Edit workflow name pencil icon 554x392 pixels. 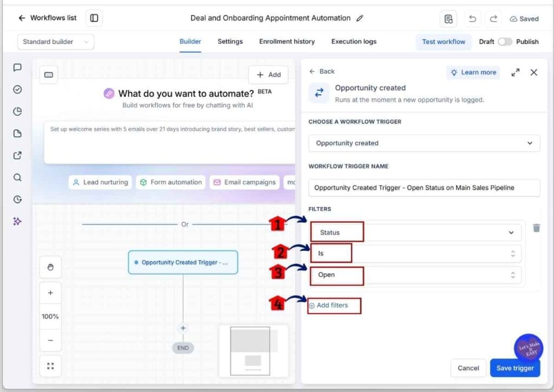(360, 18)
